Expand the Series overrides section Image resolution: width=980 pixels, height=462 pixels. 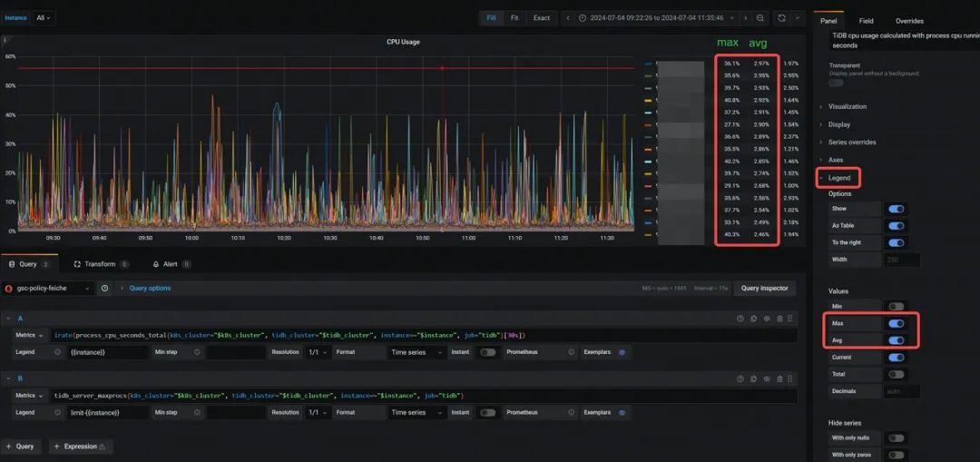[852, 142]
